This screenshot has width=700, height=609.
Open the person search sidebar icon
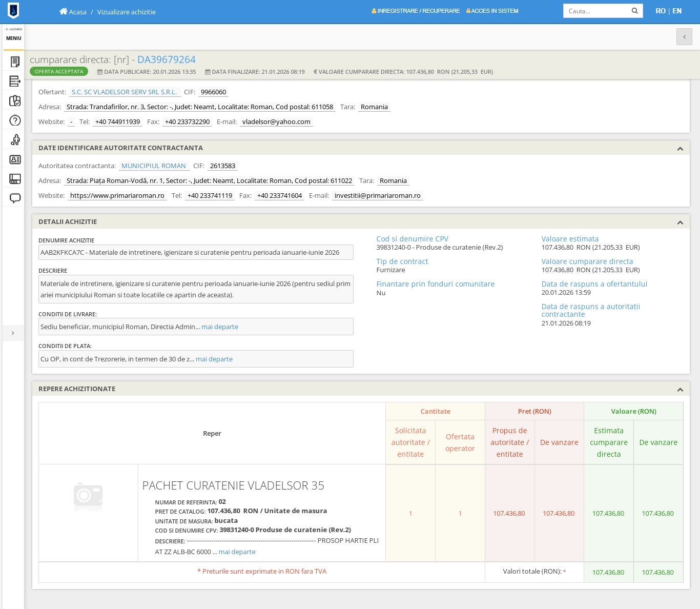click(x=15, y=140)
